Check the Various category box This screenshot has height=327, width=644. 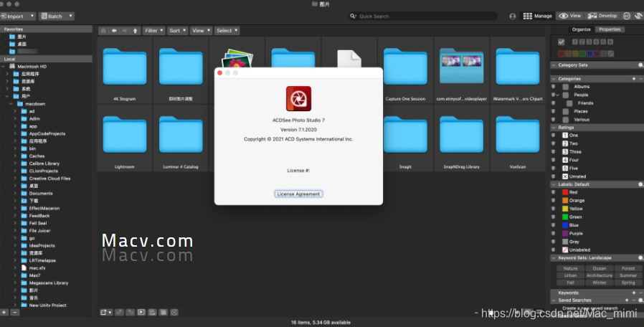tap(566, 120)
